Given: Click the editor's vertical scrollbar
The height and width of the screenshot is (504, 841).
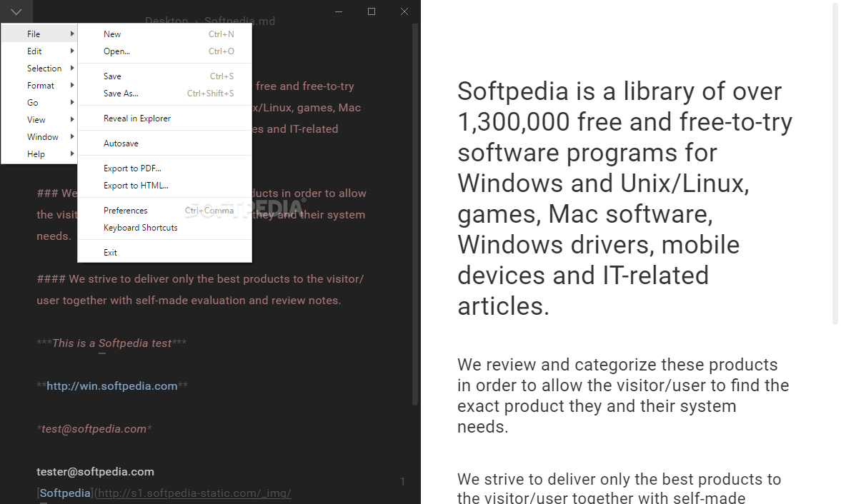Looking at the screenshot, I should 414,214.
